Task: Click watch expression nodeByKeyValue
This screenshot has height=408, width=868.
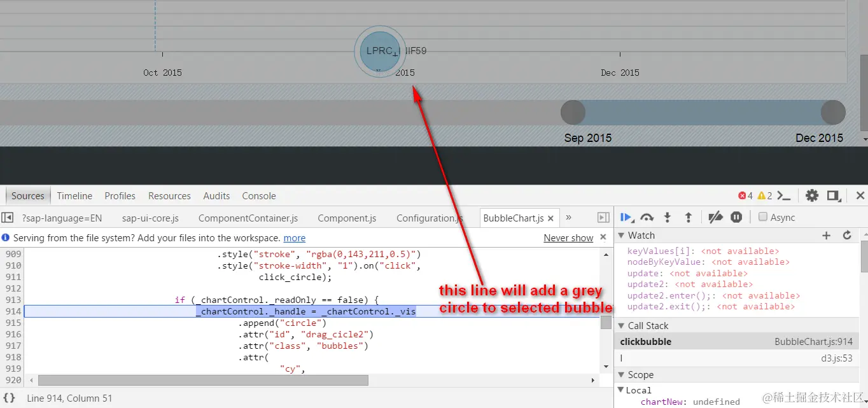Action: pyautogui.click(x=708, y=262)
